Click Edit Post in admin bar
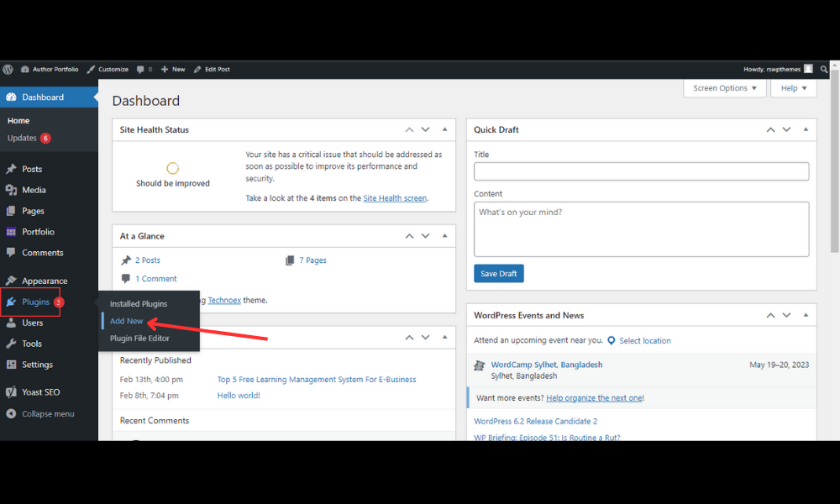 (x=212, y=69)
